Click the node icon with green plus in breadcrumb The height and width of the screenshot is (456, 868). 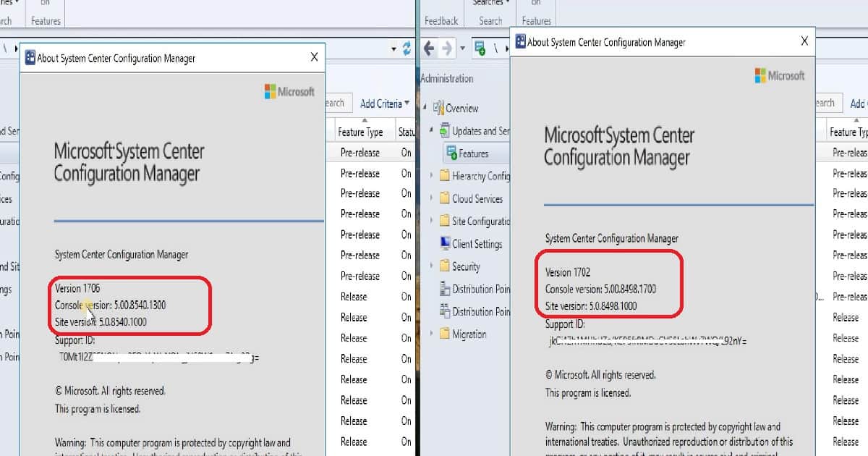pos(480,48)
